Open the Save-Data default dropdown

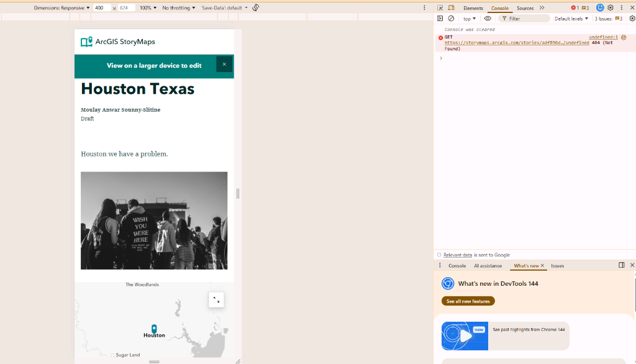click(224, 7)
